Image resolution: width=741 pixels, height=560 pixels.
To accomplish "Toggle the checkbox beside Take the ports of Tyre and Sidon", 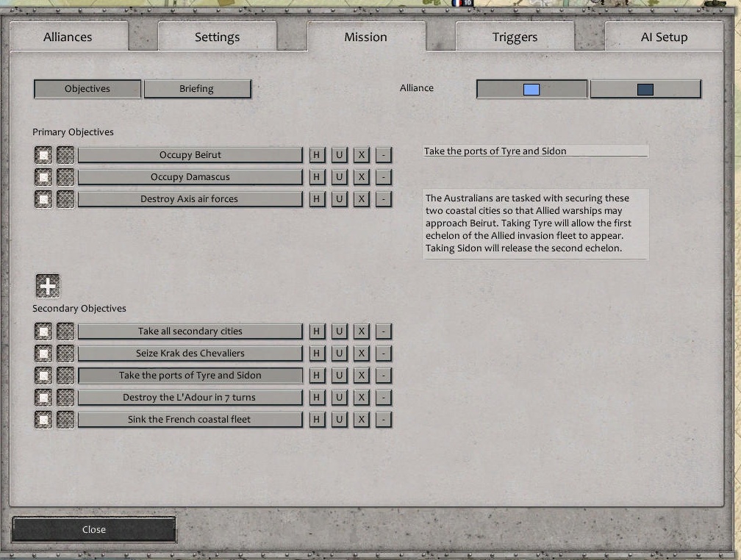I will tap(42, 375).
